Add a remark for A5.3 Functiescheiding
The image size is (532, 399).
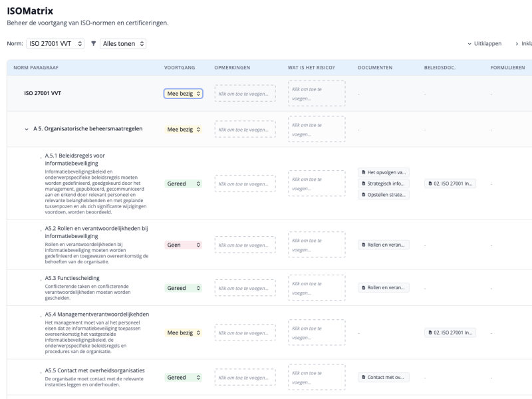pyautogui.click(x=245, y=288)
